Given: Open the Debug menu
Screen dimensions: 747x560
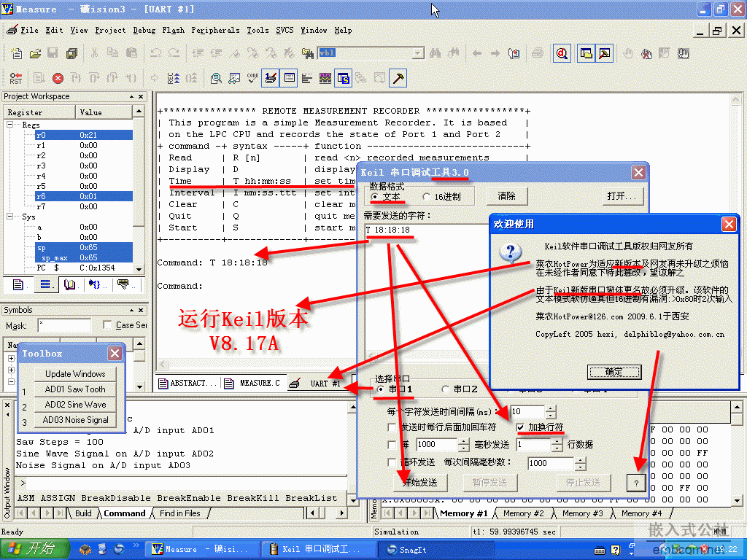Looking at the screenshot, I should pyautogui.click(x=144, y=30).
